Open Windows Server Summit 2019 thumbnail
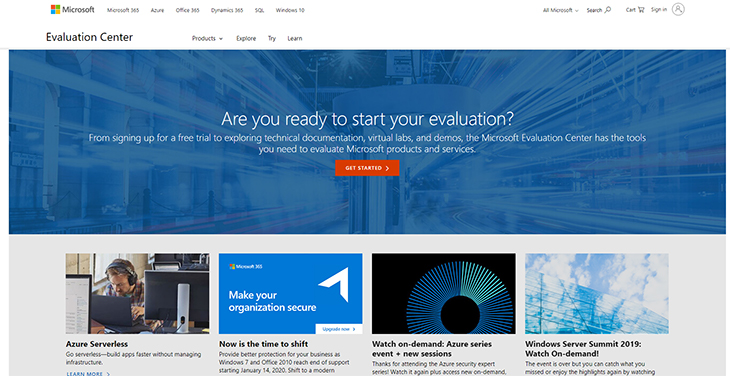Screen dimensions: 730x376 (597, 294)
